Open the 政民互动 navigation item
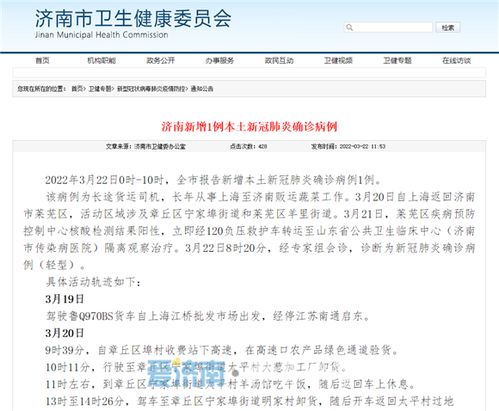 (x=279, y=60)
